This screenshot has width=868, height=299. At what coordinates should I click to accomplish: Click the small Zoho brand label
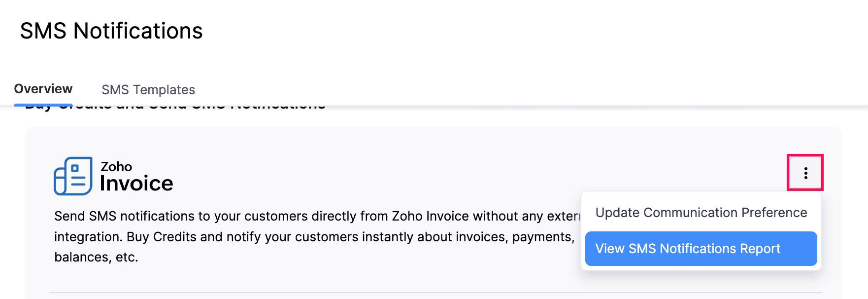coord(116,166)
